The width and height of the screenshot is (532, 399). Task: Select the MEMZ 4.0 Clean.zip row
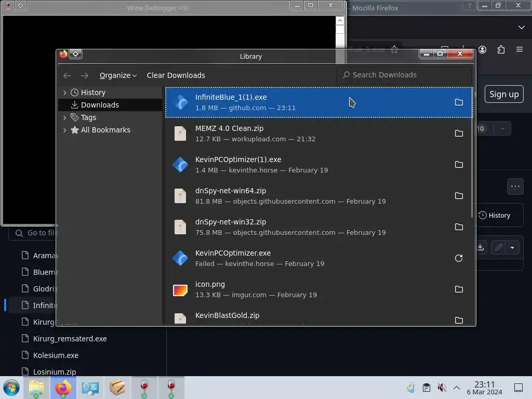[319, 134]
